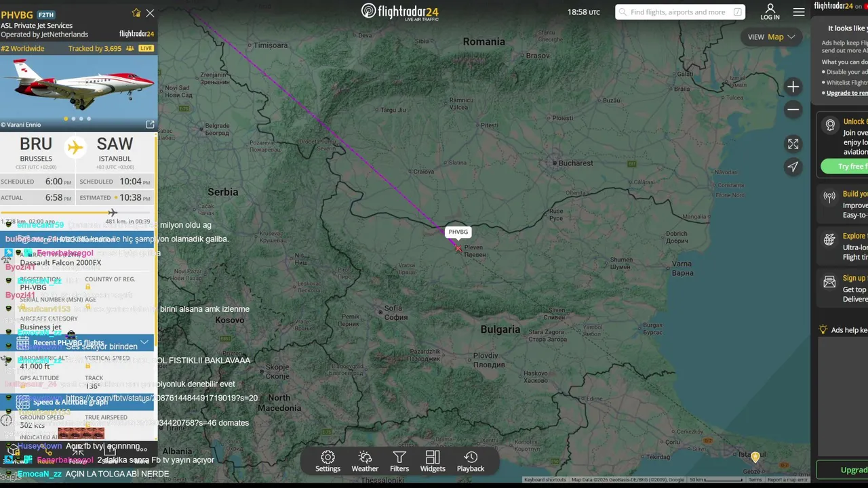Click the #2 Worldwide ranking text
This screenshot has height=488, width=868.
[22, 49]
